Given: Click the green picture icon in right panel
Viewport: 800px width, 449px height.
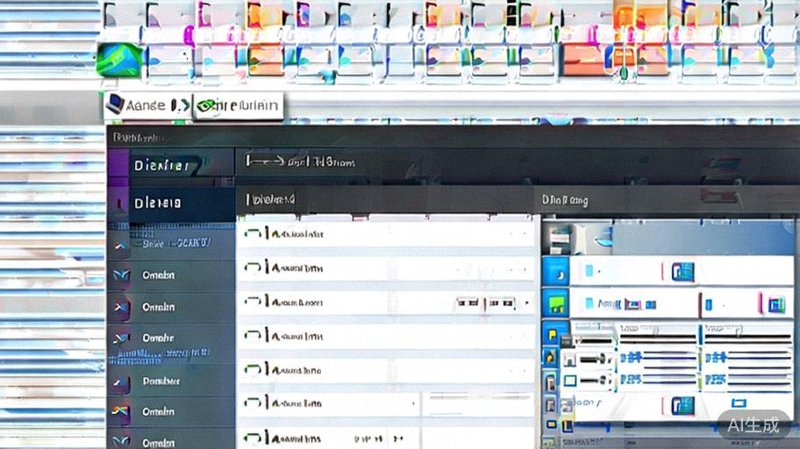Looking at the screenshot, I should pyautogui.click(x=554, y=302).
